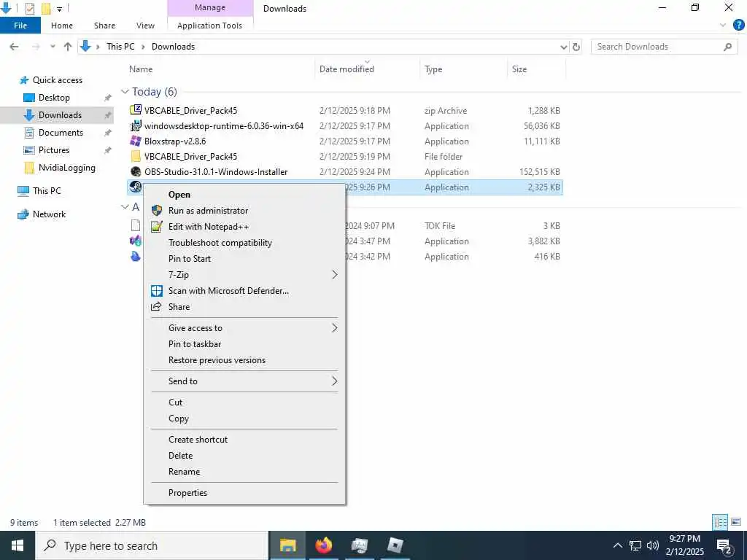Open Pictures in Quick access
Viewport: 747px width, 560px height.
[x=54, y=150]
